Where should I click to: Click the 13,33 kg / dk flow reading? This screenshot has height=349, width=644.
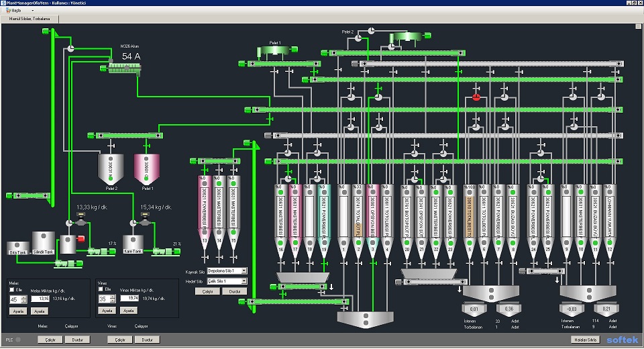pyautogui.click(x=92, y=207)
